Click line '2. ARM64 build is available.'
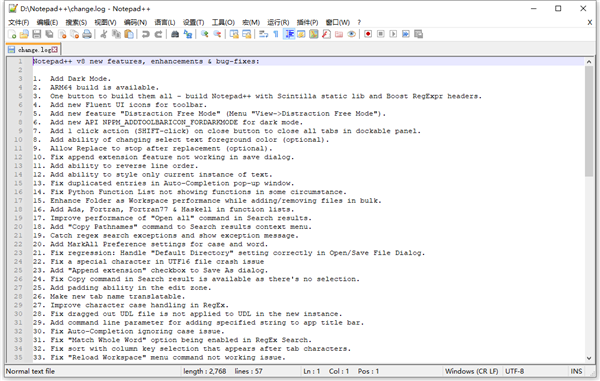 click(x=96, y=88)
